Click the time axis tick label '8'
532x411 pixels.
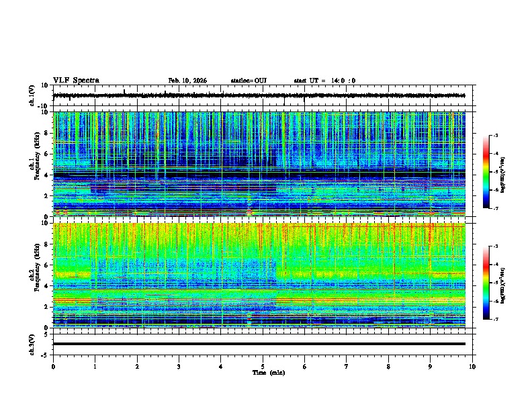388,367
